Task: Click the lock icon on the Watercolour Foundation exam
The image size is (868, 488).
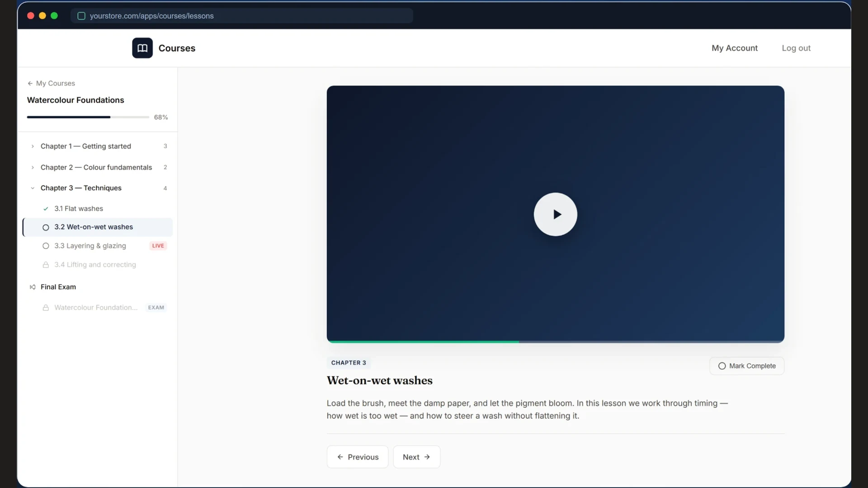Action: [46, 308]
